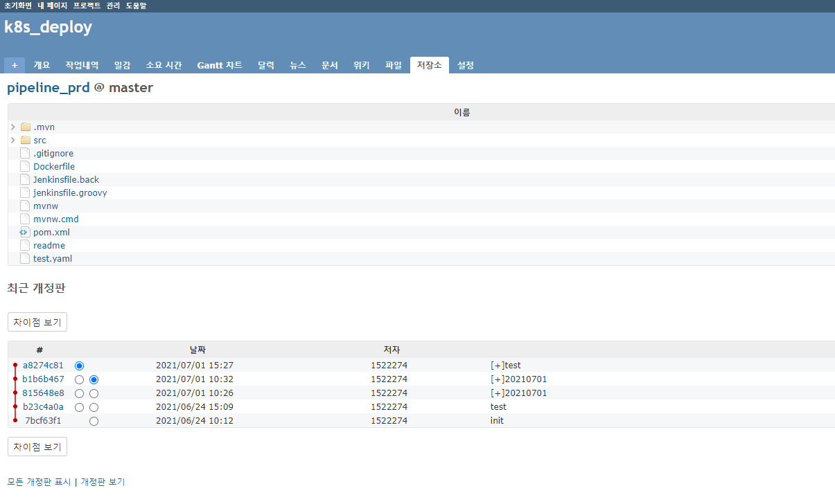Select revision b1b6b467 as comparison end
This screenshot has width=835, height=504.
click(x=94, y=379)
